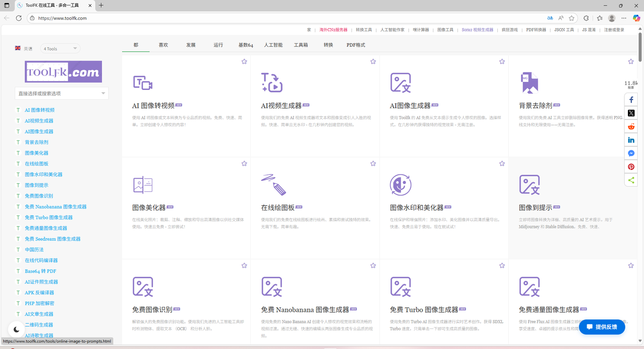The image size is (644, 349).
Task: Open a new browser tab
Action: [101, 5]
